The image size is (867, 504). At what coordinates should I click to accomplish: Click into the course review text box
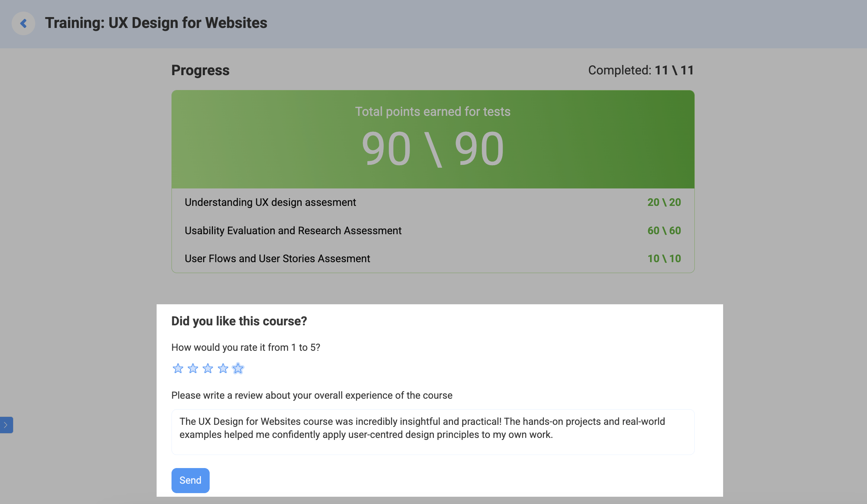click(432, 432)
